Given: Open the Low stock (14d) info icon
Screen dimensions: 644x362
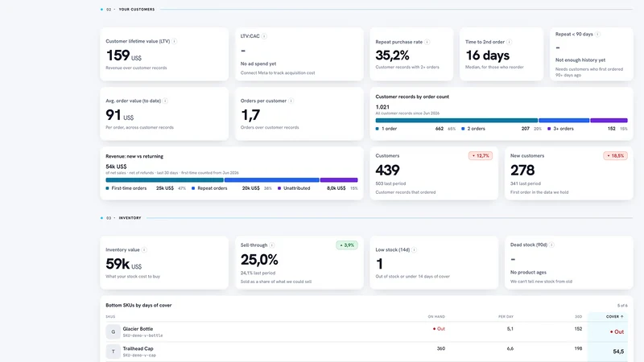Looking at the screenshot, I should 414,249.
